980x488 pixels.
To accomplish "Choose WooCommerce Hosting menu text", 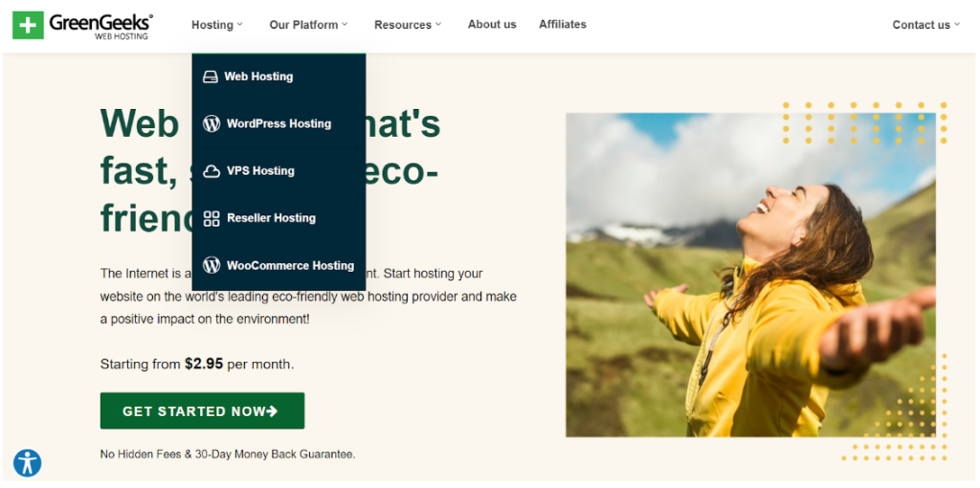I will point(291,265).
